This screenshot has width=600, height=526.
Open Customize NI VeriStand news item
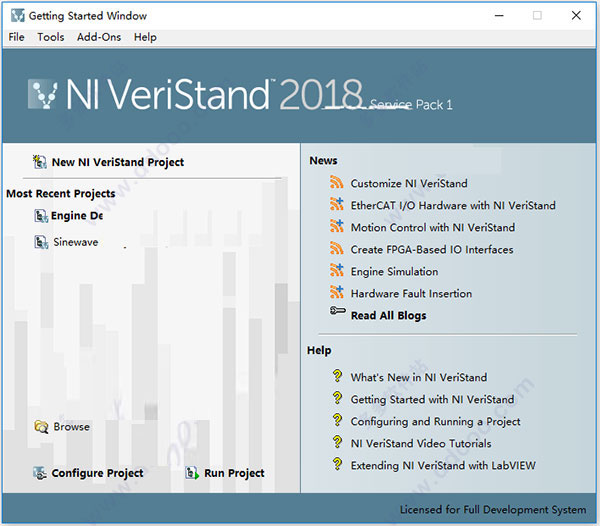click(409, 184)
